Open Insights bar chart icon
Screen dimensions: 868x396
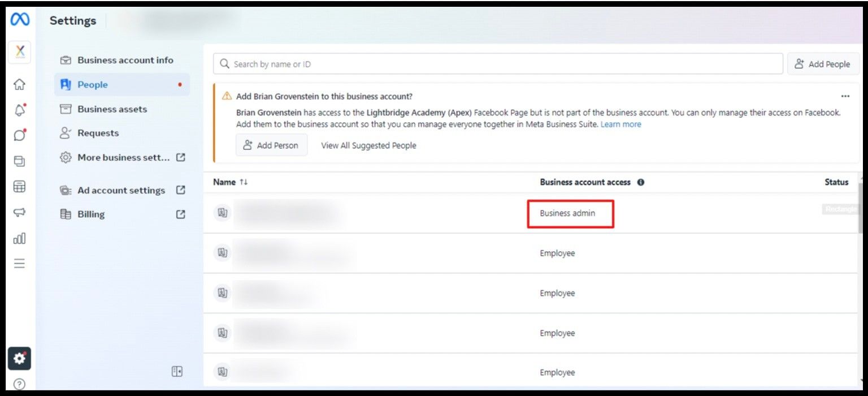(x=19, y=238)
